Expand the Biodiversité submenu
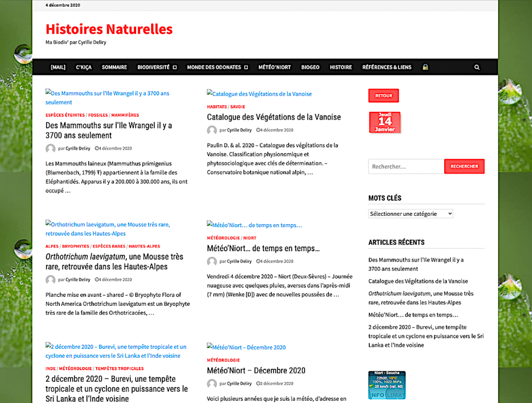532x403 pixels. coord(175,67)
